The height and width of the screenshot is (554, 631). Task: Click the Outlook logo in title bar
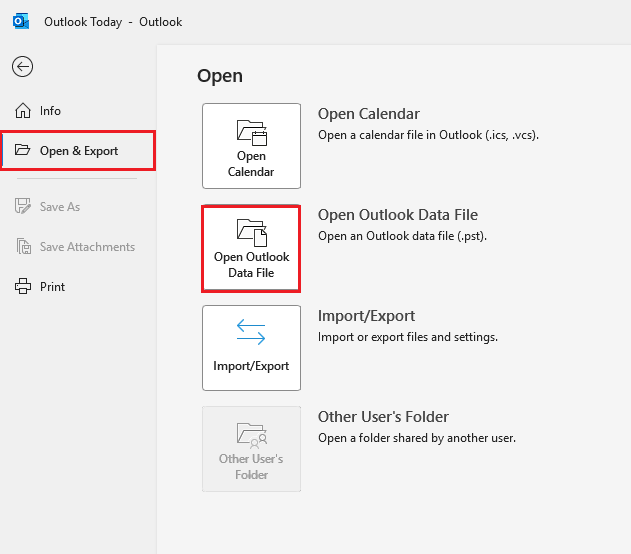[21, 21]
